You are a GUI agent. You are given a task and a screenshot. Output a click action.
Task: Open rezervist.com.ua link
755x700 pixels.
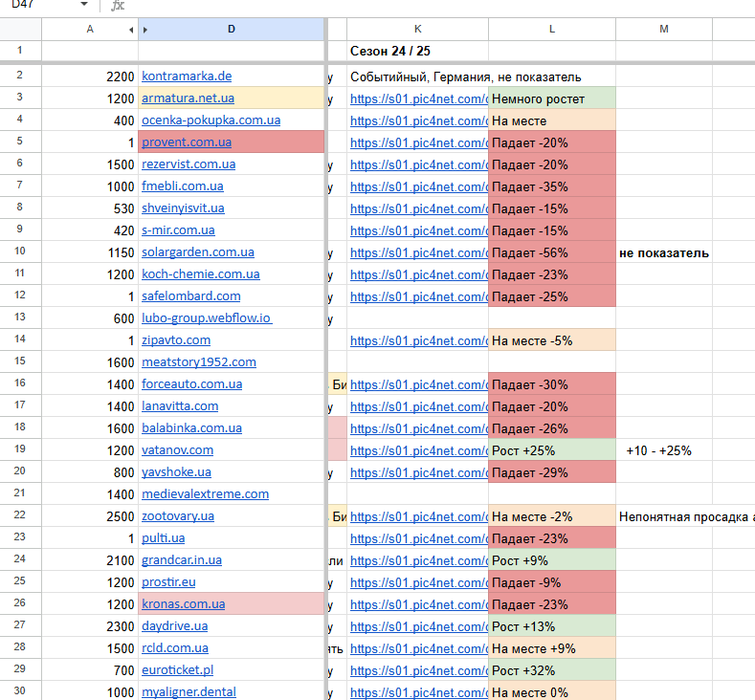click(189, 164)
